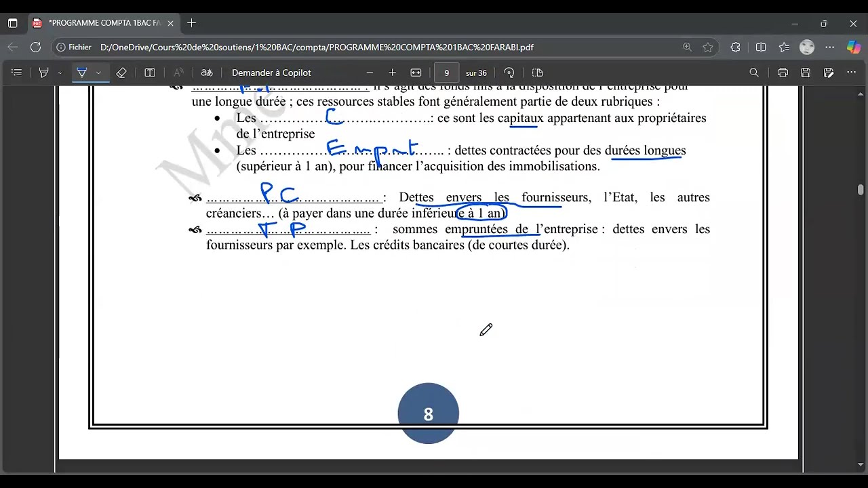Print the PDF document
The image size is (868, 488).
pos(783,73)
